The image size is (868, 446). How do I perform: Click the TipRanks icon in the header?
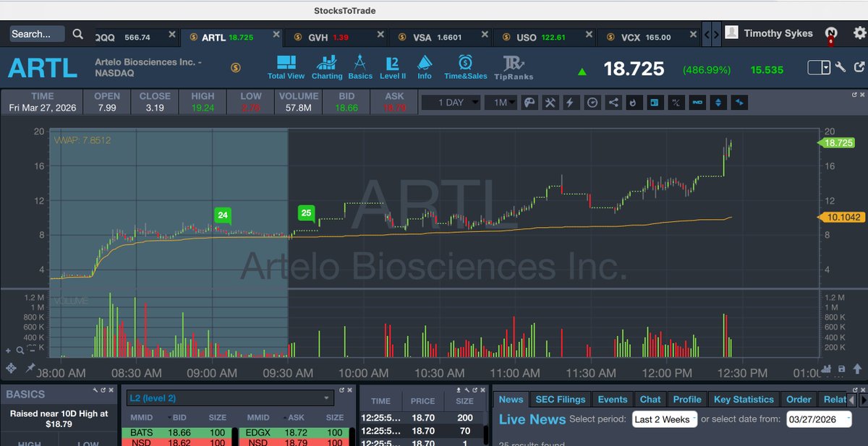tap(513, 64)
